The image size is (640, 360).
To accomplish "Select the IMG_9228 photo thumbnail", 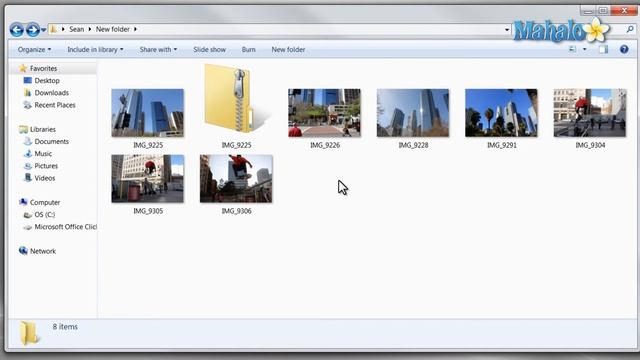I will (413, 113).
